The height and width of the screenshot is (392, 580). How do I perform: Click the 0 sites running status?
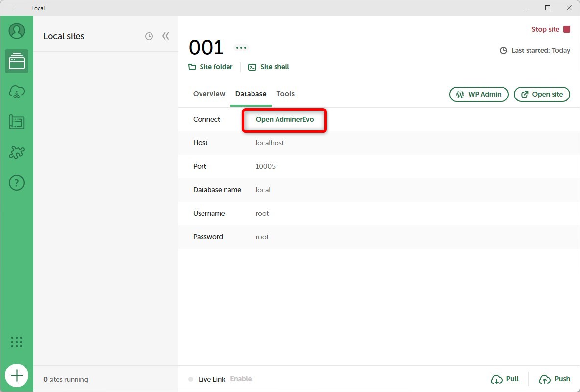66,379
